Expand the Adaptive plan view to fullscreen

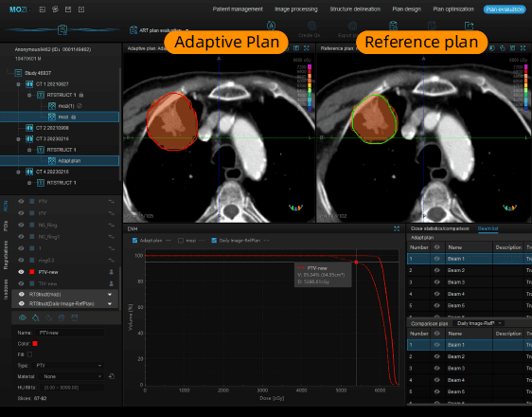(x=307, y=48)
